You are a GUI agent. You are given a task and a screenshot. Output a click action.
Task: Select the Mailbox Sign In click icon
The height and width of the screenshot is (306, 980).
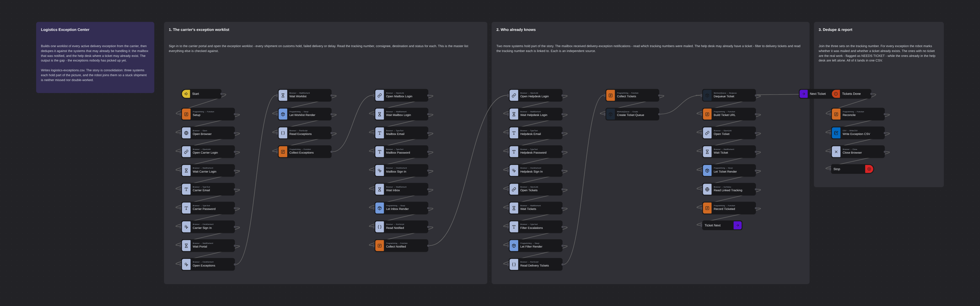(x=379, y=171)
